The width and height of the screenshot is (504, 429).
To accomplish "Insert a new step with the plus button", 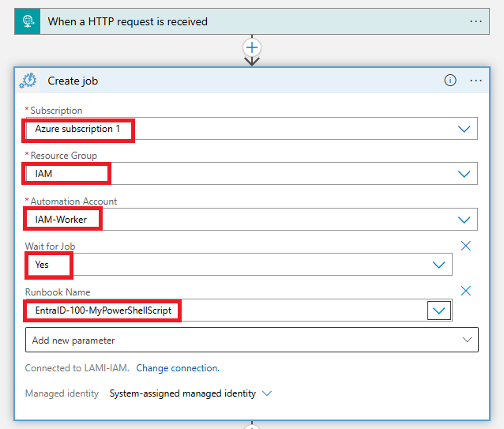I will click(252, 48).
